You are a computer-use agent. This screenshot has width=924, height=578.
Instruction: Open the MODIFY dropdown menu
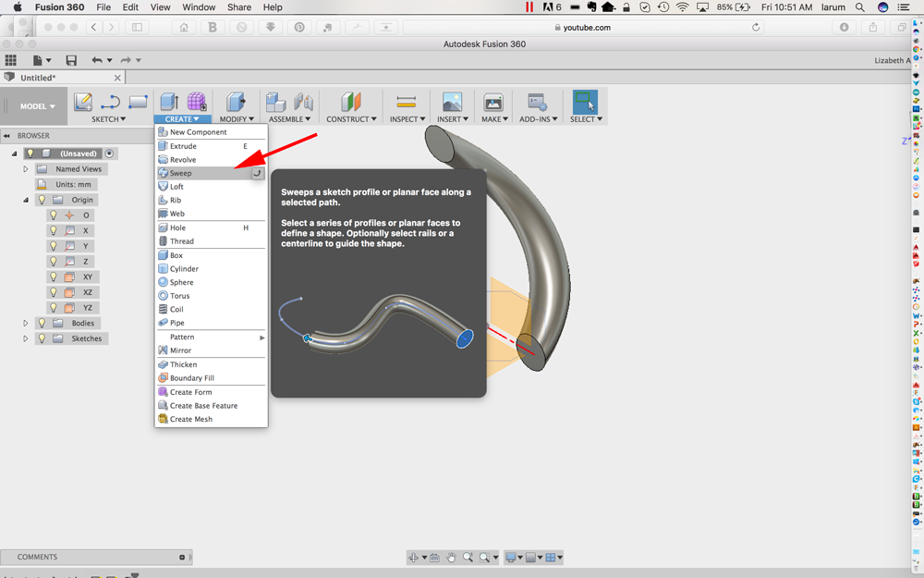(x=237, y=119)
